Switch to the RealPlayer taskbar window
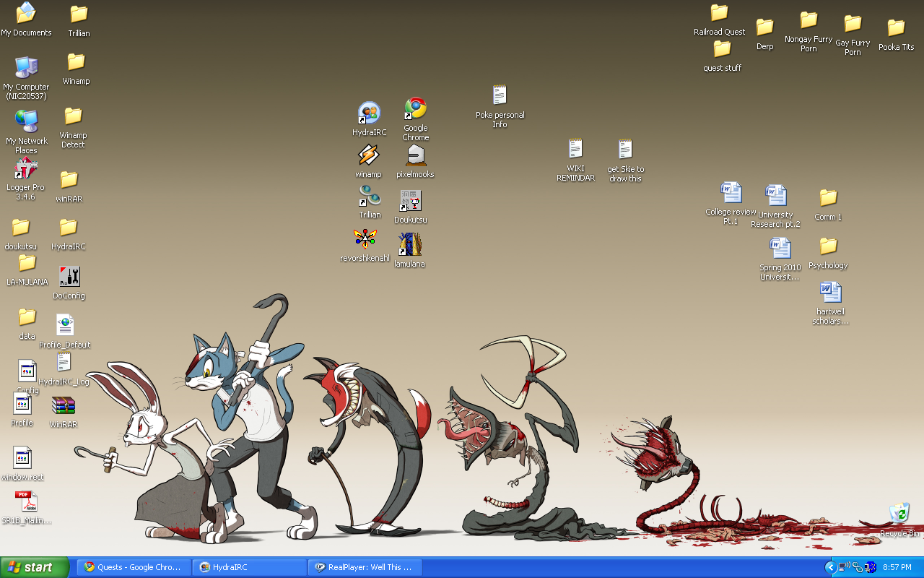This screenshot has height=578, width=924. [365, 567]
